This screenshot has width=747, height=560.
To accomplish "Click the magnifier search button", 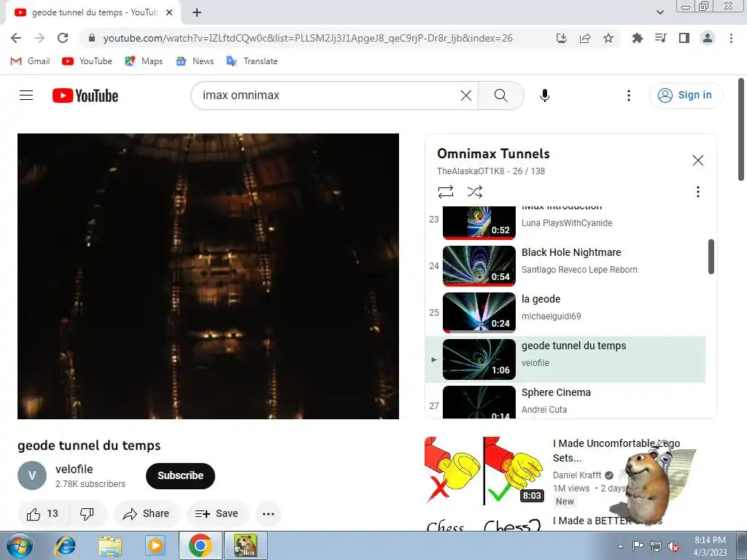I will [x=500, y=96].
